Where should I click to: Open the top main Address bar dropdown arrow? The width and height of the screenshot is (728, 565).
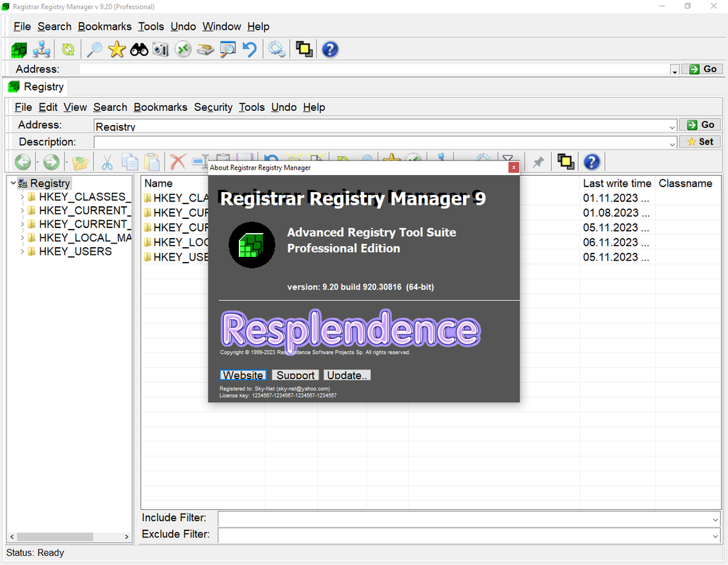point(674,70)
